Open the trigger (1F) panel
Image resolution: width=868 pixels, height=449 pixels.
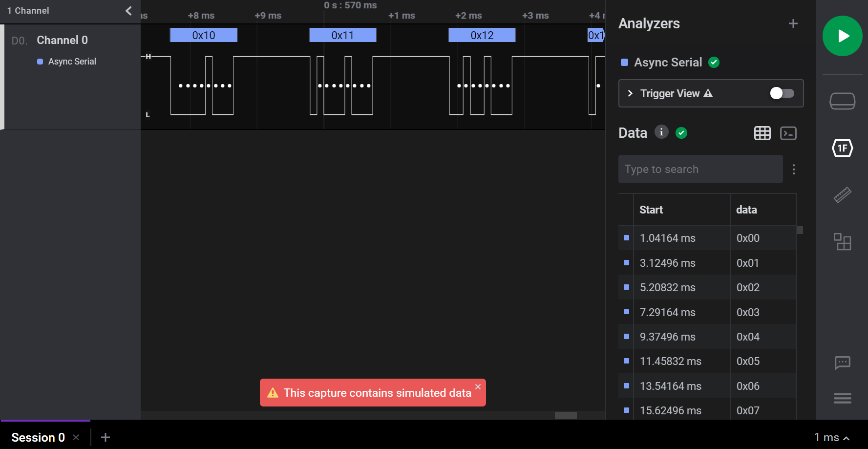coord(842,148)
